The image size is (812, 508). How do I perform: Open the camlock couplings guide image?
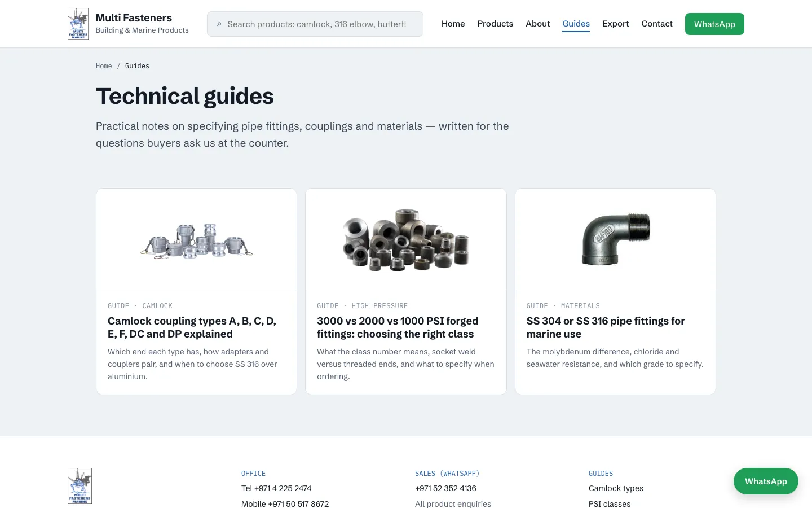click(196, 239)
